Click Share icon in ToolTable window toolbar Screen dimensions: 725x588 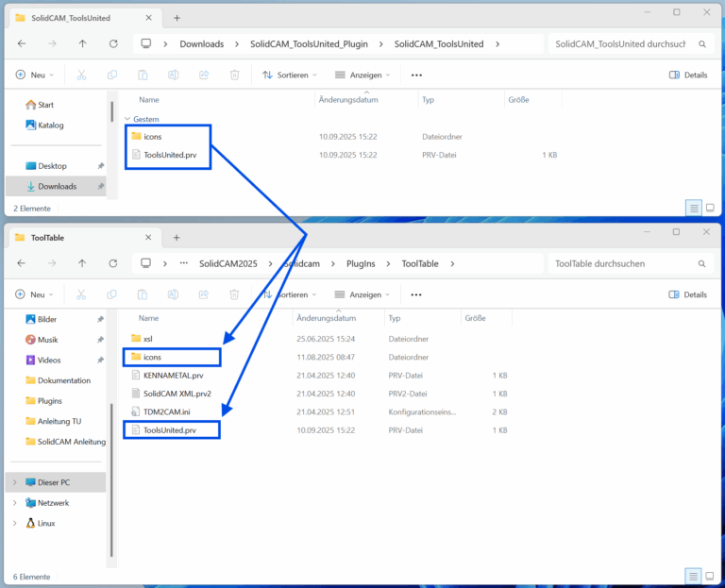[204, 294]
